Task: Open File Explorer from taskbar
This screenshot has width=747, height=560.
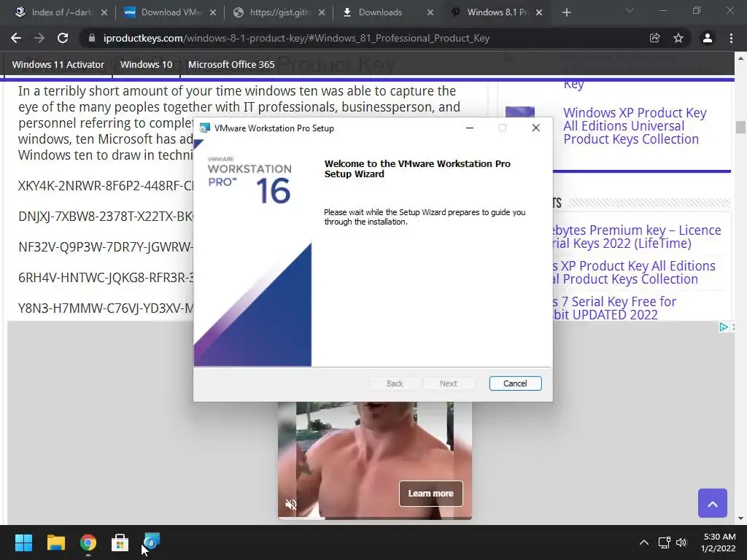Action: tap(55, 542)
